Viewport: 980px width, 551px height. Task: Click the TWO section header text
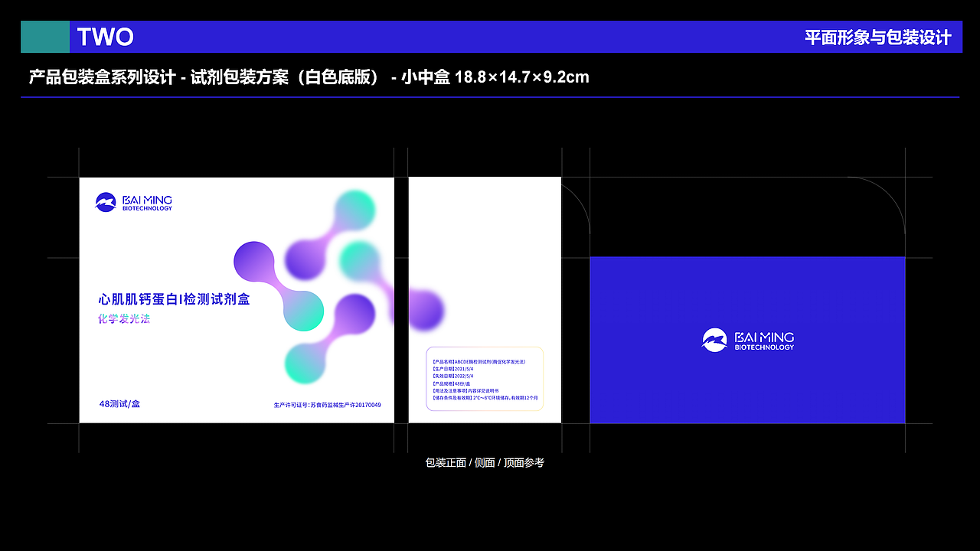[104, 36]
